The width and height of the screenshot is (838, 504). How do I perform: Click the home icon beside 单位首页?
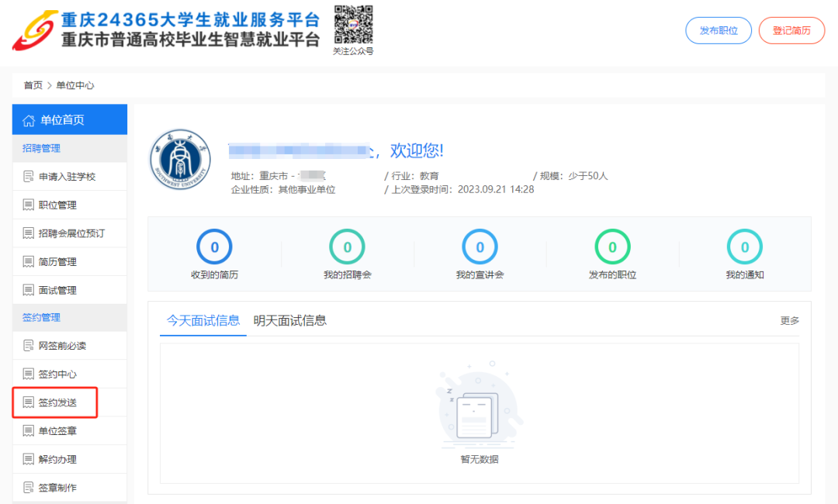29,120
